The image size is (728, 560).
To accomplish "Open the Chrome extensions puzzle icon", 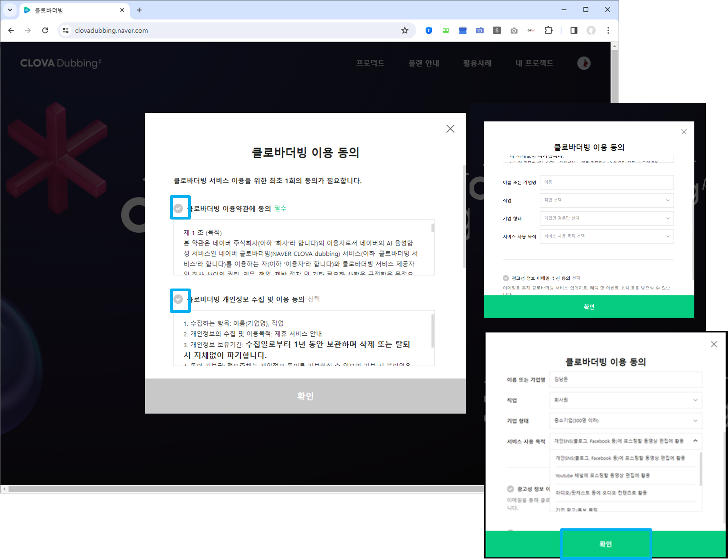I will pos(548,30).
